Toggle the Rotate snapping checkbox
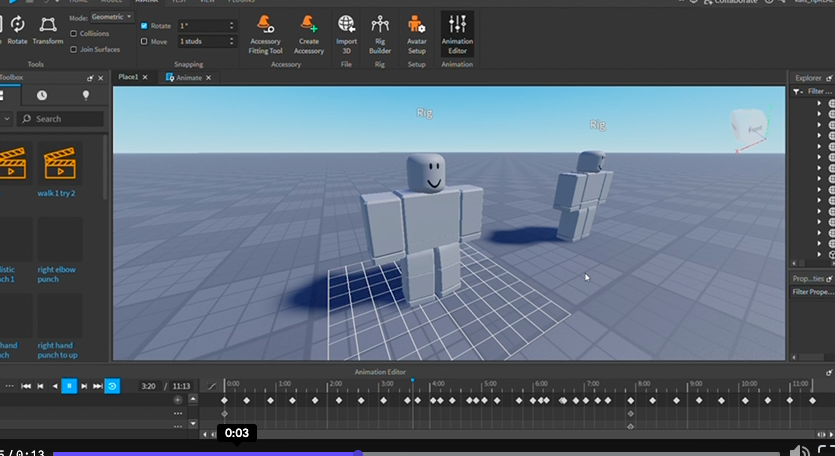The height and width of the screenshot is (456, 835). 144,26
